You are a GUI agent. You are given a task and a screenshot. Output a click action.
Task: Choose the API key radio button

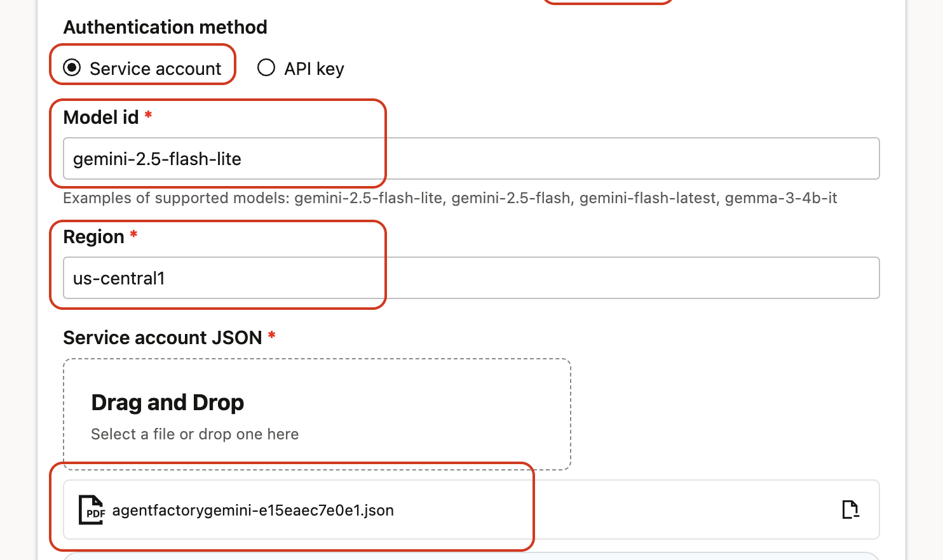click(x=266, y=67)
